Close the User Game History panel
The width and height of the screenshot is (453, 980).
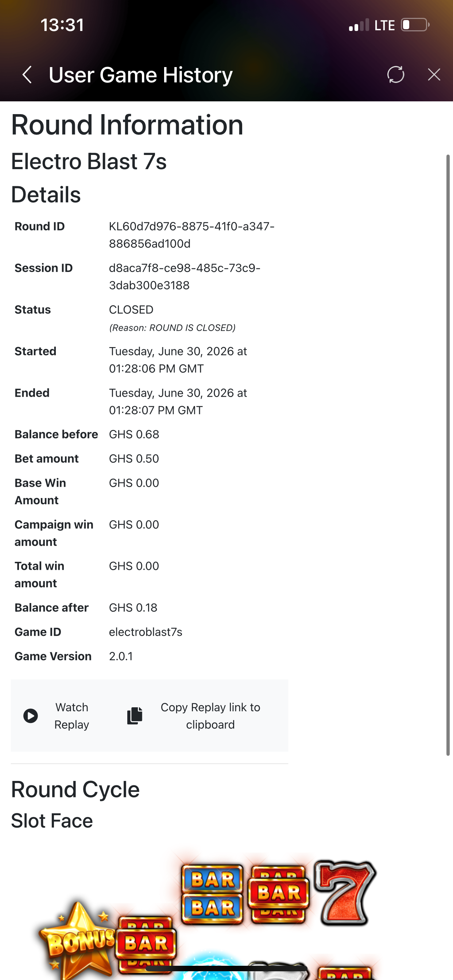[434, 75]
